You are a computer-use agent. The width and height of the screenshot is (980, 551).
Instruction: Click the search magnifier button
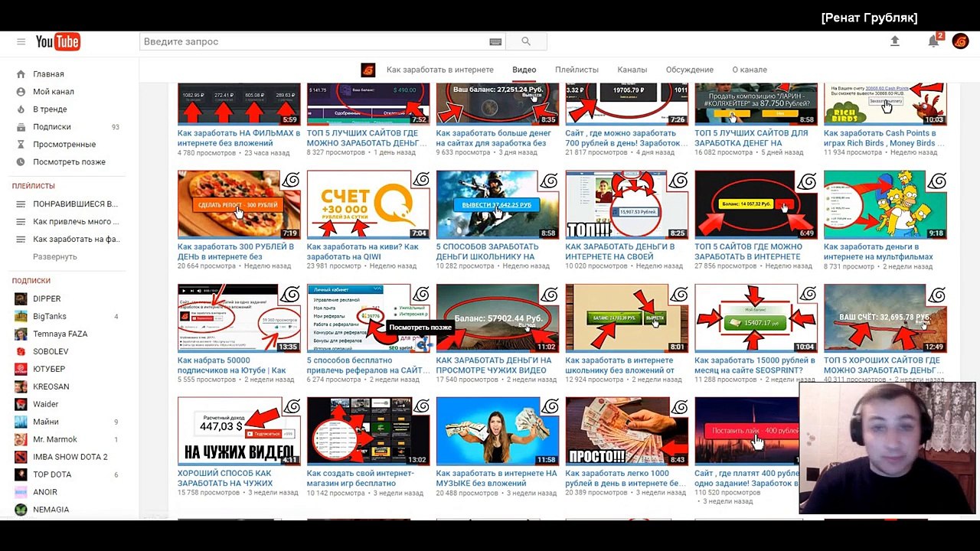coord(526,41)
